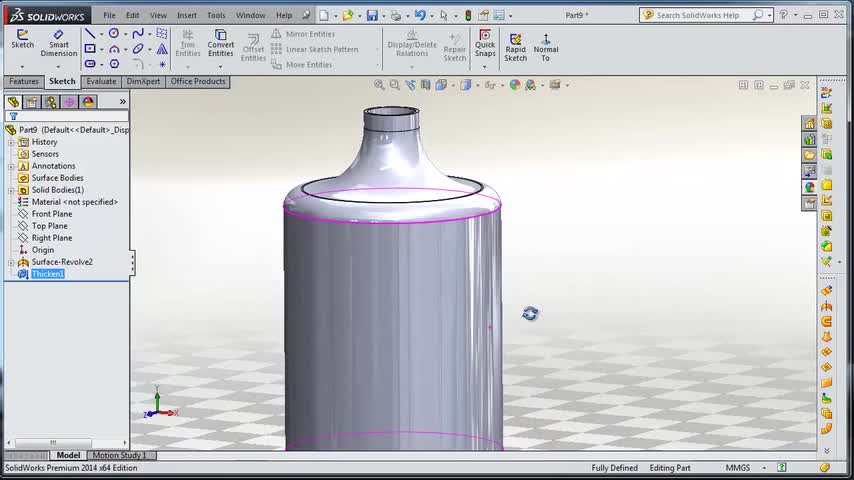
Task: Select the Thicken1 feature
Action: (48, 274)
